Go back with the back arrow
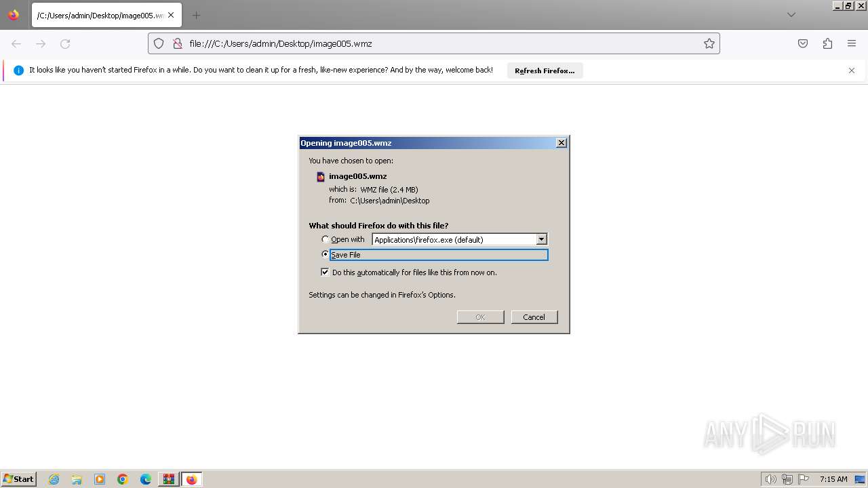The width and height of the screenshot is (868, 488). 16,43
